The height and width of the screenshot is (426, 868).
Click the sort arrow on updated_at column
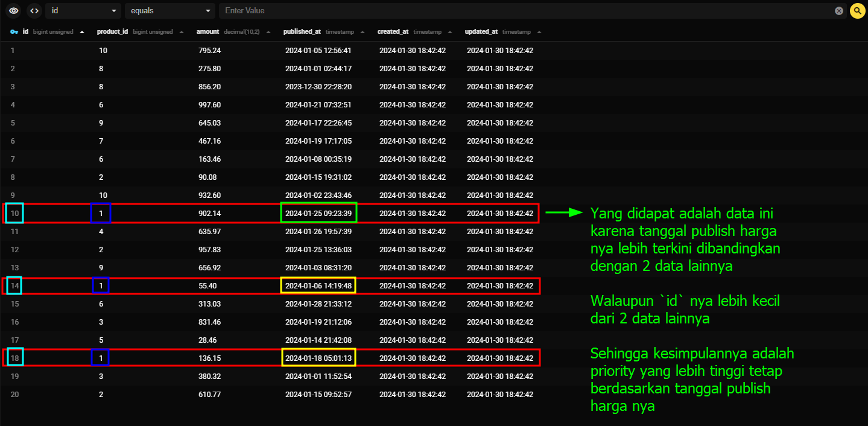pos(539,32)
